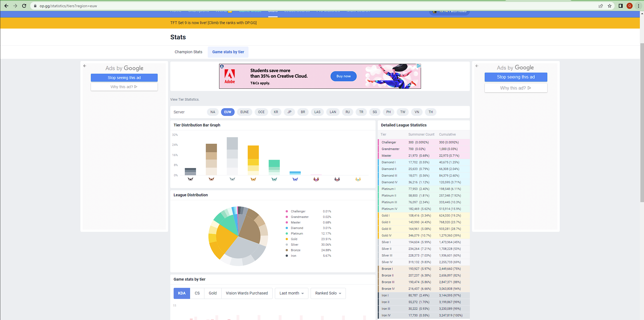
Task: Select the KDA stat tab
Action: click(182, 293)
